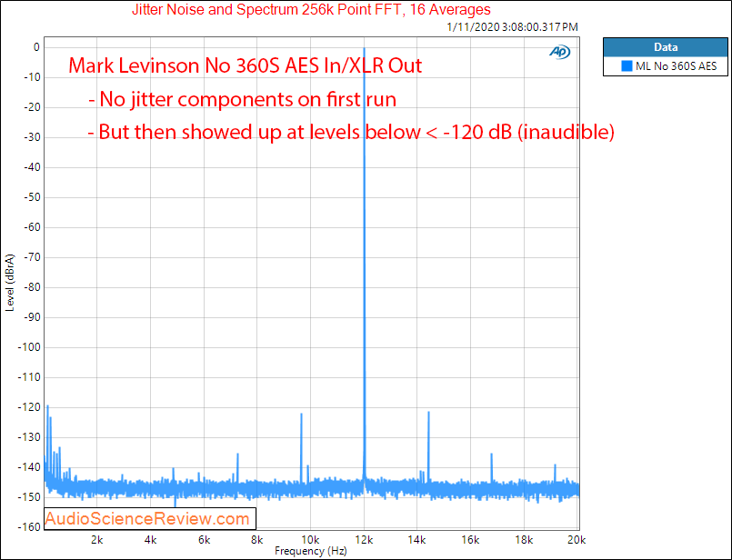Click the 'Level (dBrA)' axis label
Viewport: 732px width, 560px height.
point(10,283)
